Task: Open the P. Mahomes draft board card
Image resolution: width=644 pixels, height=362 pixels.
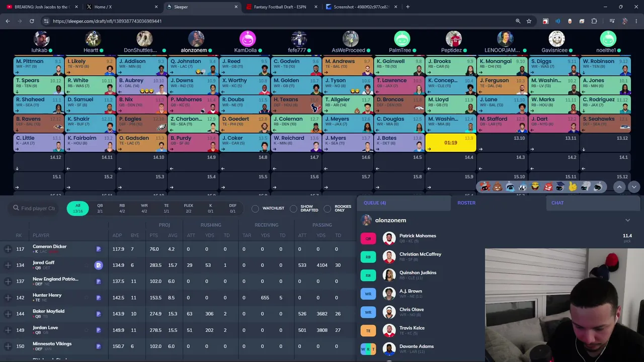Action: (194, 104)
